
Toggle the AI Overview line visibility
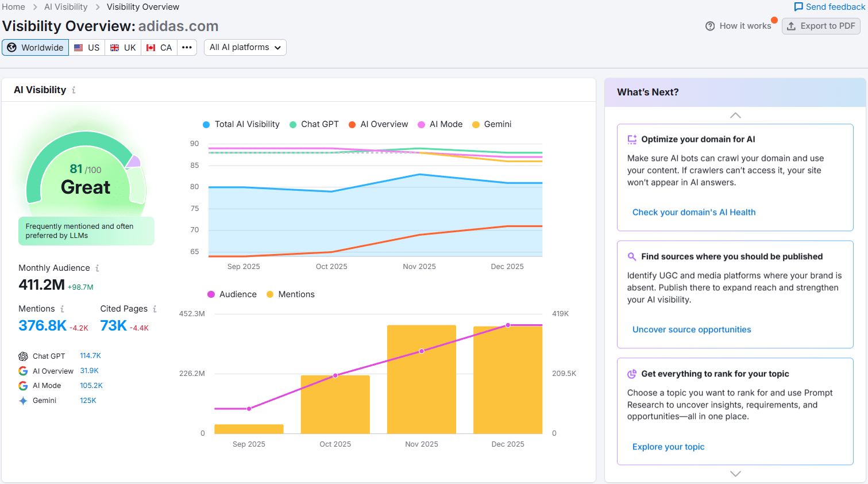point(379,124)
